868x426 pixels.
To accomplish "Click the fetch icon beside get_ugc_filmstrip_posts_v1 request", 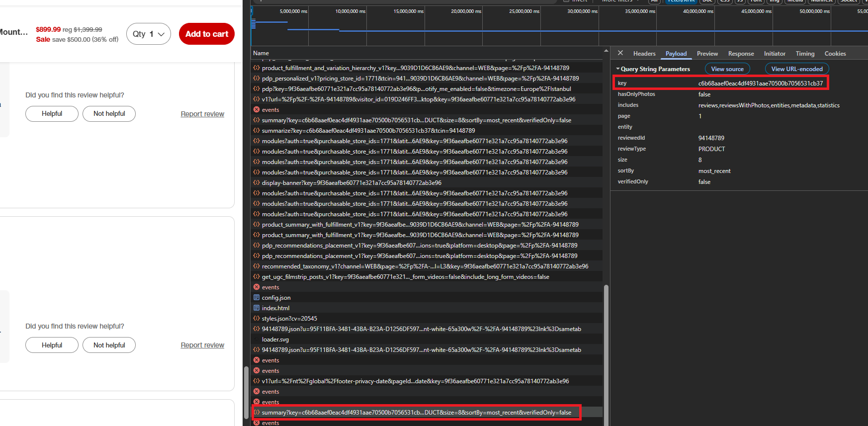I will [x=257, y=276].
